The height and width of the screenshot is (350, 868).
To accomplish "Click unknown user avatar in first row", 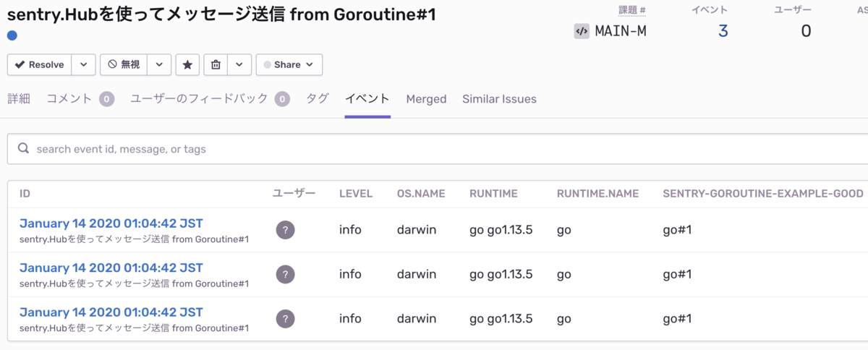I will tap(285, 230).
